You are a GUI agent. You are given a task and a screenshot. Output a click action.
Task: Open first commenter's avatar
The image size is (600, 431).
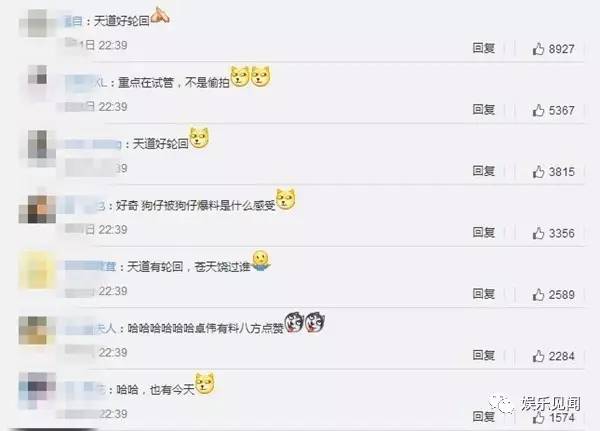(37, 23)
